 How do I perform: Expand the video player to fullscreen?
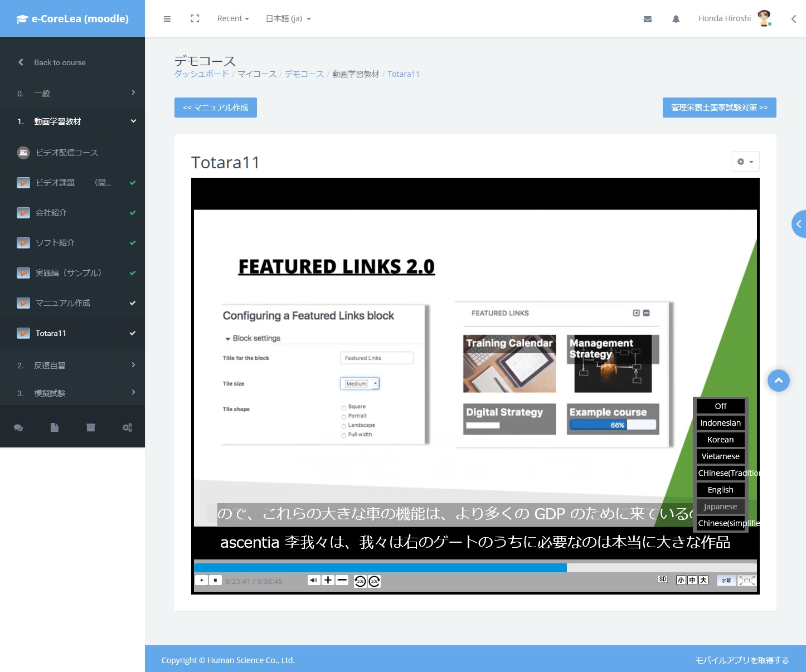tap(747, 581)
